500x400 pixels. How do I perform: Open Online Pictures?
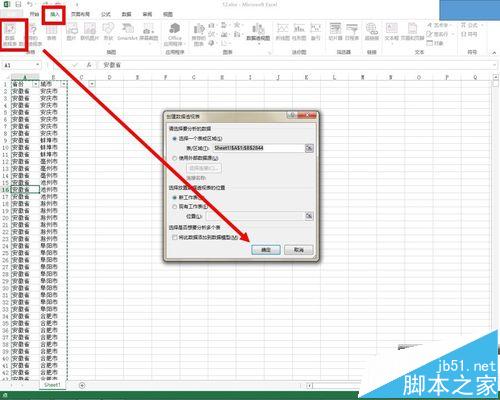90,33
